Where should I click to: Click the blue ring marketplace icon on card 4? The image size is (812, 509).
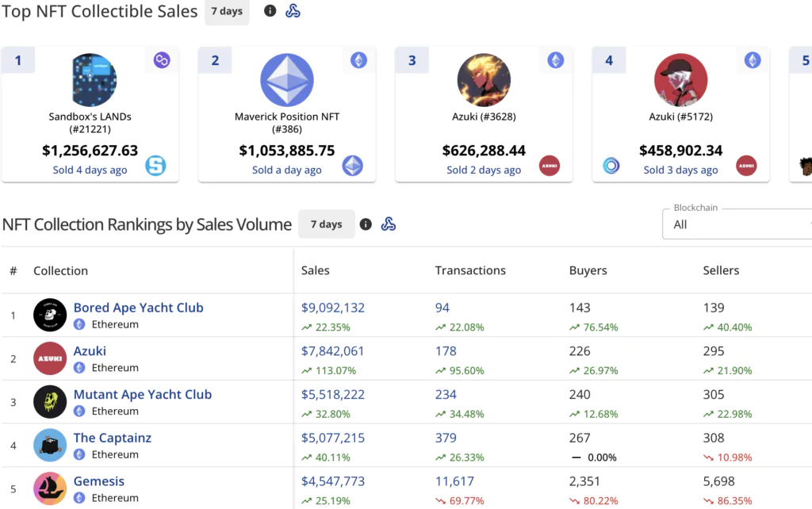(611, 166)
